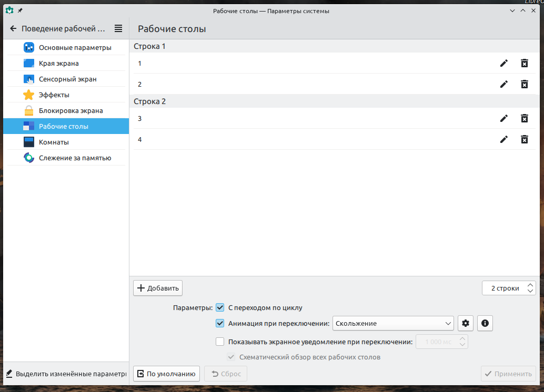
Task: Toggle 'Анимация при переключении' checkbox
Action: 220,323
